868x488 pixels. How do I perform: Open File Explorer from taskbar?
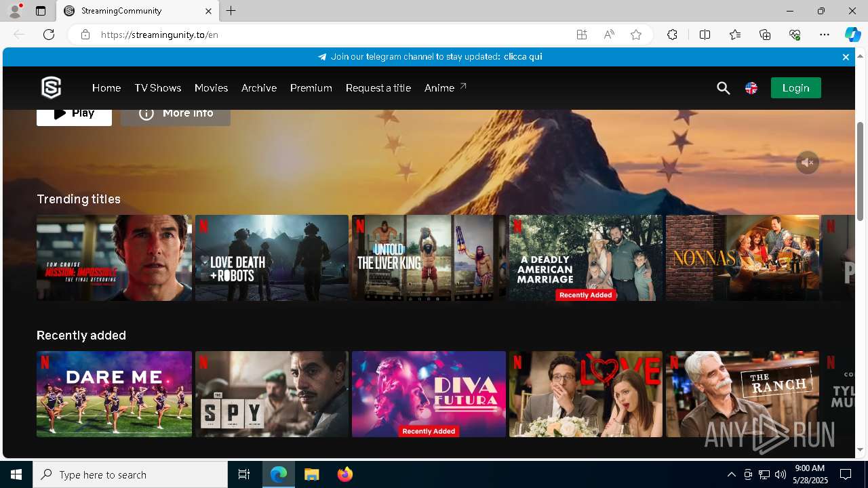click(x=311, y=474)
